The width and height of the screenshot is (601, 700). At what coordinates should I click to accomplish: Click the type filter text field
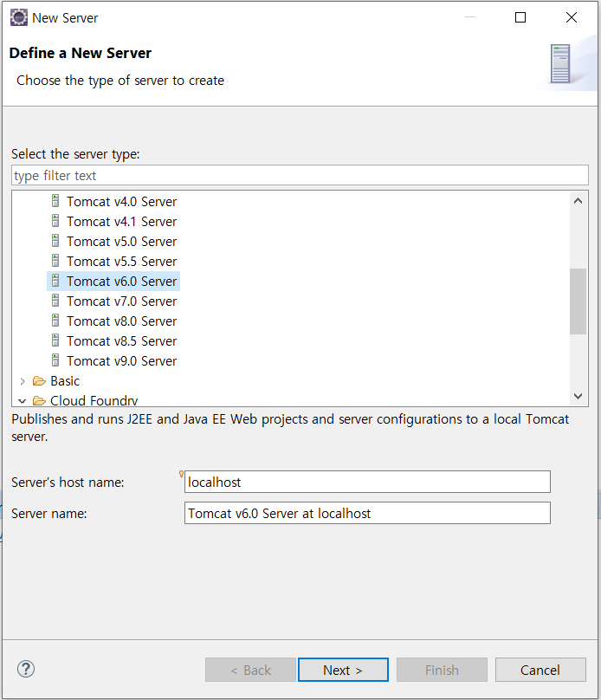pos(300,176)
